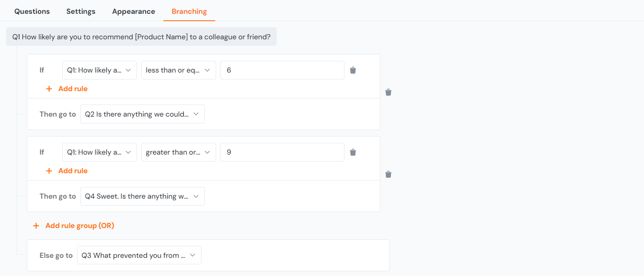Click the trash icon beside the value 9
Viewport: 644px width, 276px height.
pyautogui.click(x=353, y=152)
